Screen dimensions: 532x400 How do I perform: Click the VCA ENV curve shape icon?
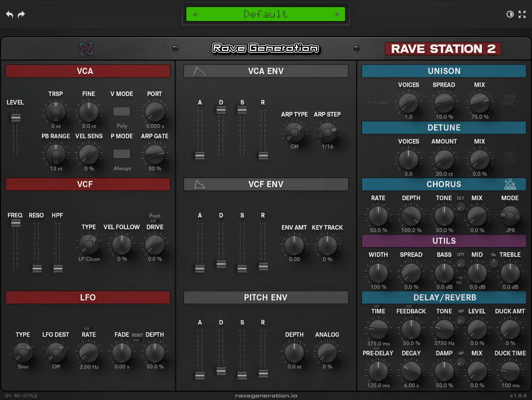(200, 71)
